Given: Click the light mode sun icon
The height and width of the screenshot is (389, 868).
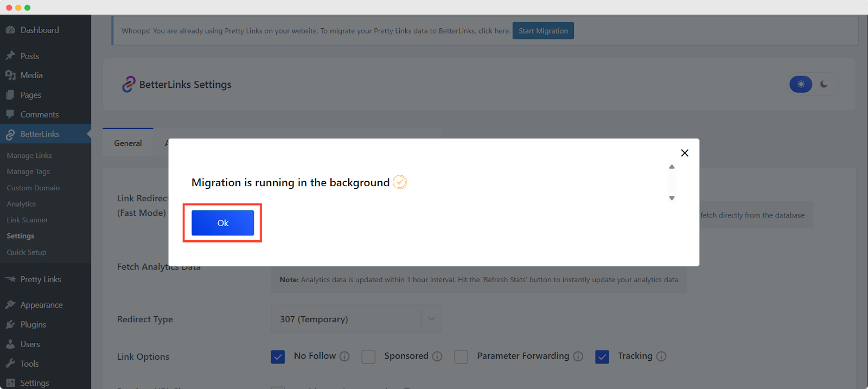Looking at the screenshot, I should pyautogui.click(x=801, y=84).
